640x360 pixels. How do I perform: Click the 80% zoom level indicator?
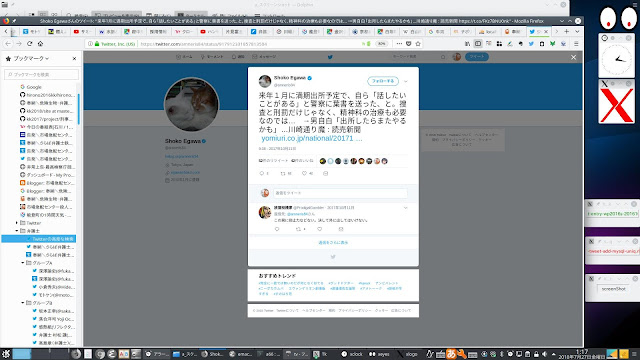[381, 44]
